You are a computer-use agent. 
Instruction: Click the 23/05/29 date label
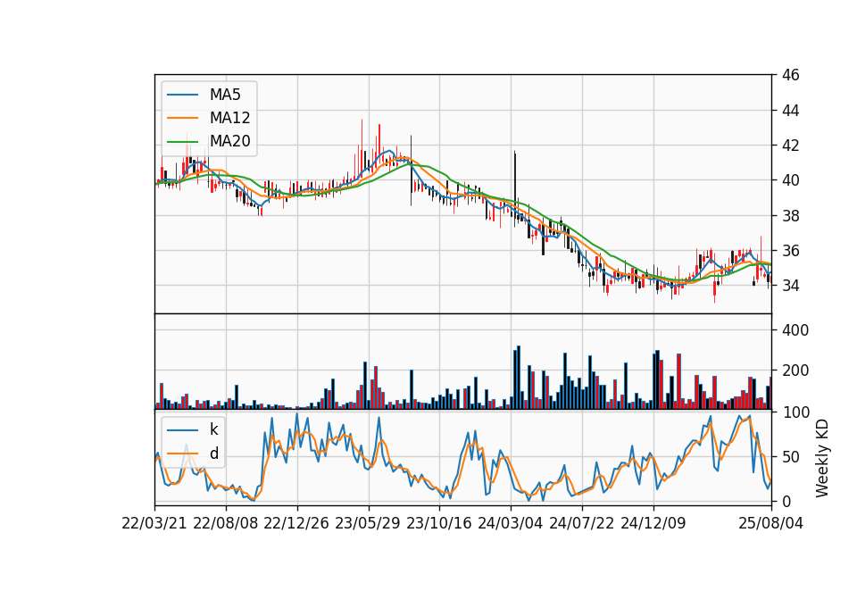tap(368, 523)
